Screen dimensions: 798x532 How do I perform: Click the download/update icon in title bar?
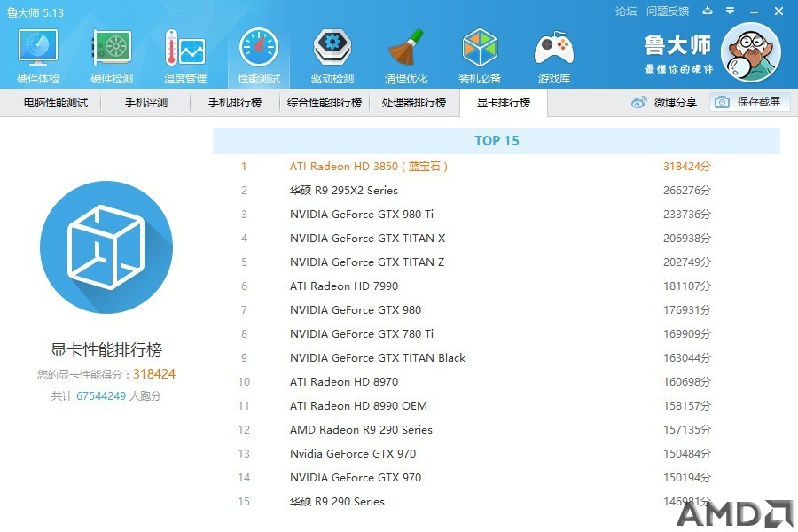[x=708, y=11]
